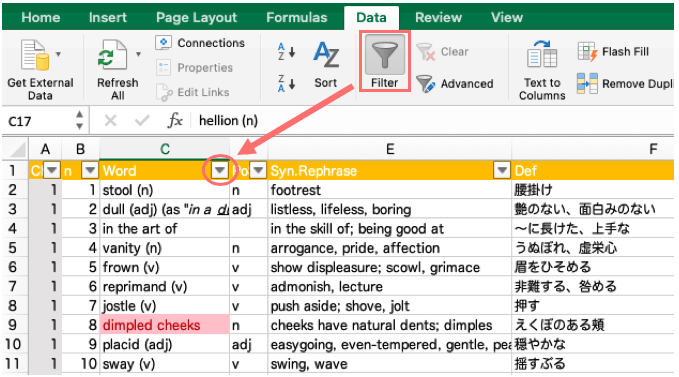Click cell 'in the art of'
Viewport: 679px width, 377px height.
point(165,229)
